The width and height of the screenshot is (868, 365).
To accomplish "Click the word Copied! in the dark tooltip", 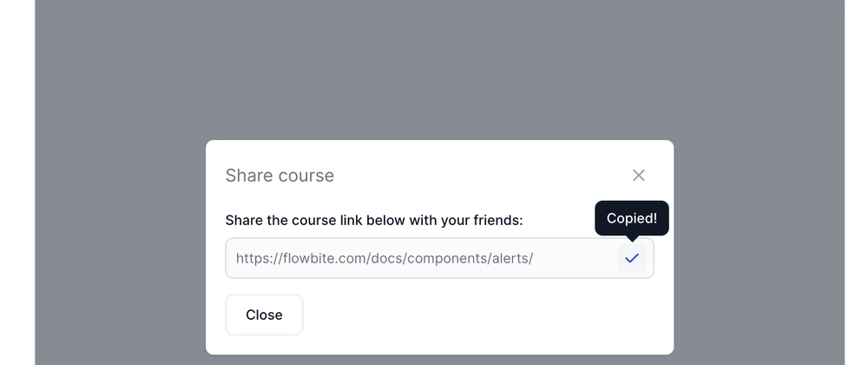I will pyautogui.click(x=632, y=218).
